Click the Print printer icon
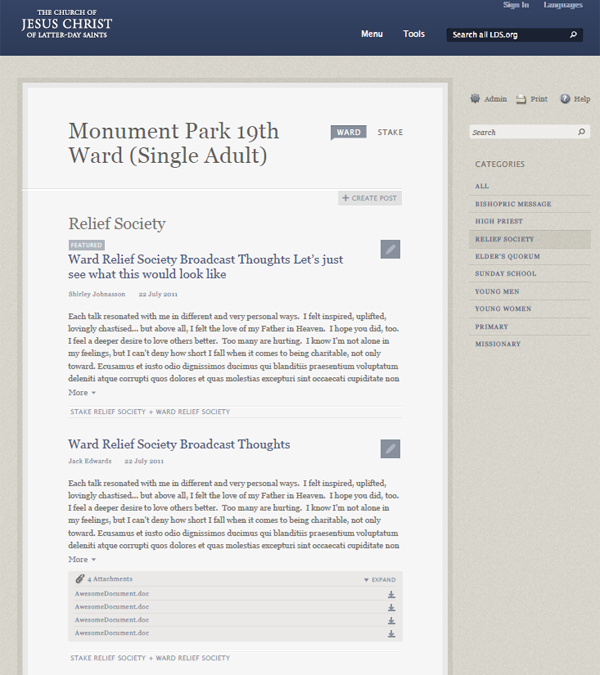 click(x=521, y=99)
